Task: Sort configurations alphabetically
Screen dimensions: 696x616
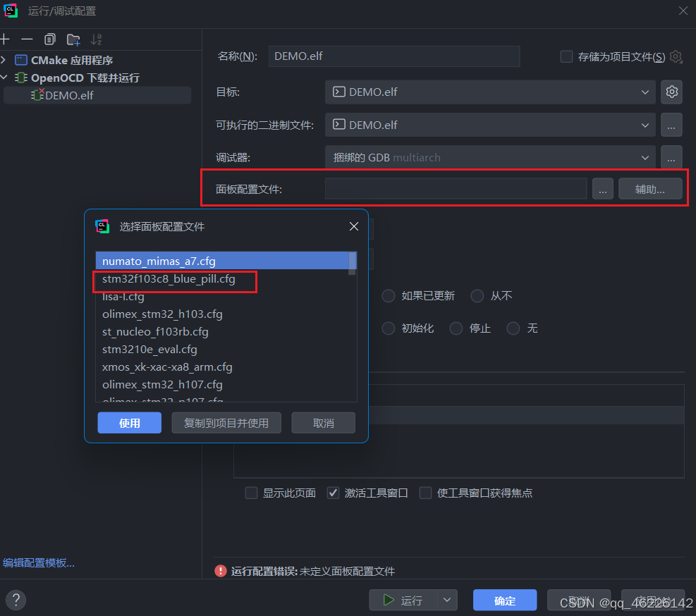Action: (x=97, y=39)
